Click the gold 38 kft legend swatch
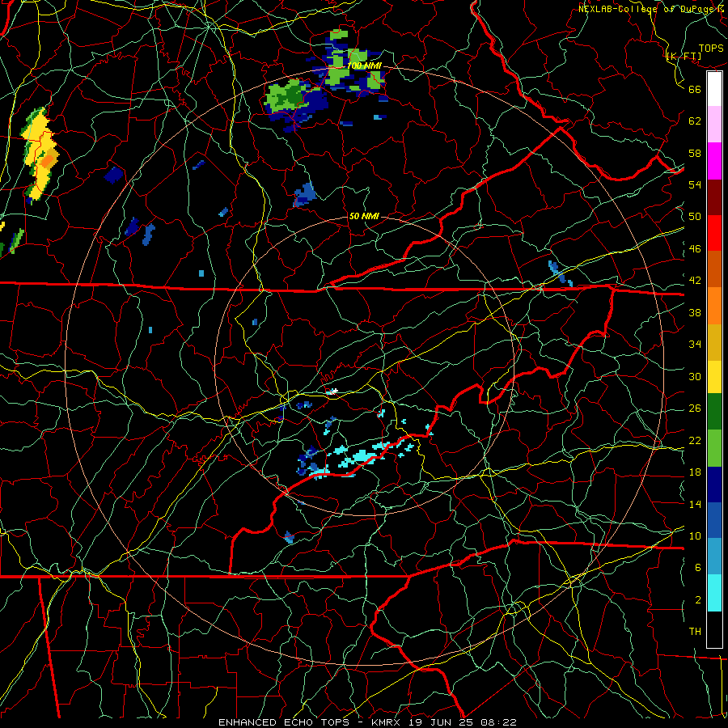This screenshot has width=728, height=728. click(x=714, y=342)
